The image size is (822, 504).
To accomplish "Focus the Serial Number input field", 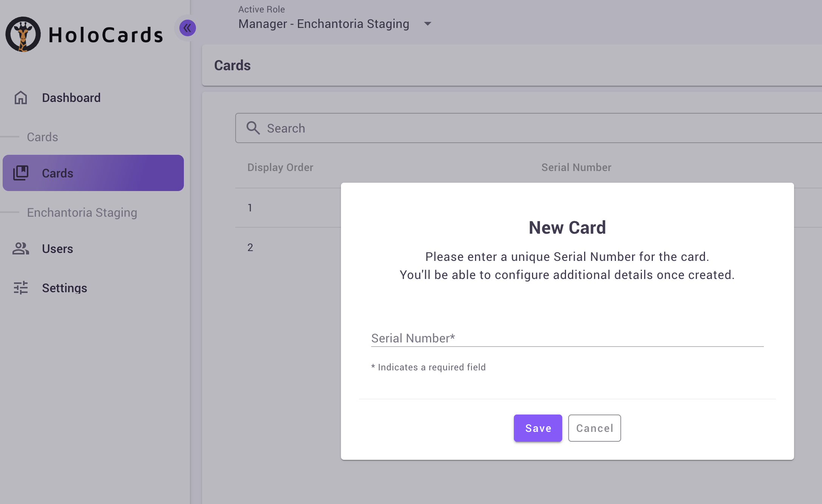I will point(567,338).
